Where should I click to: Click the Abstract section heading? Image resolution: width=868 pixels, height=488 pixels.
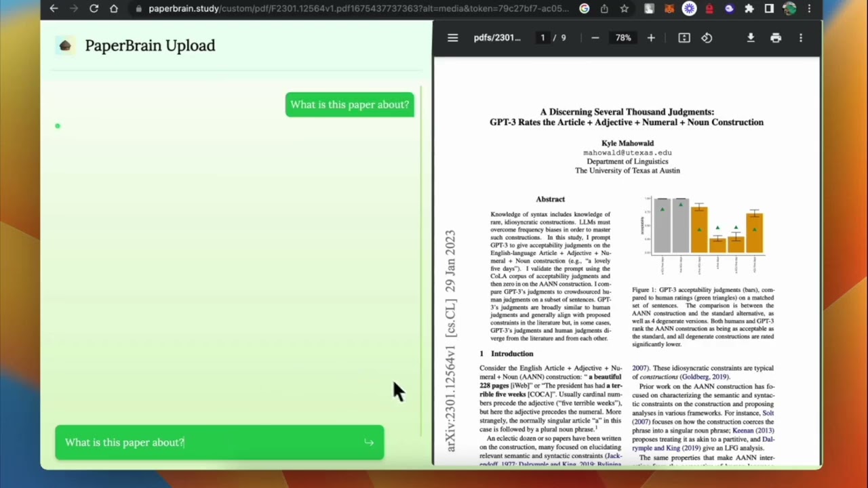tap(550, 199)
